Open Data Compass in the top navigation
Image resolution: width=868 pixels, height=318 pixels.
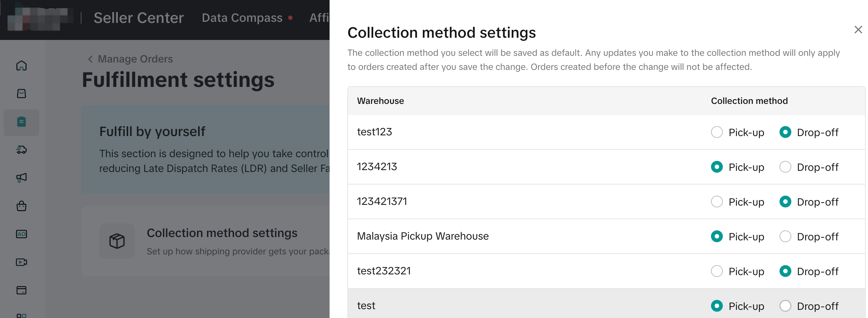[x=242, y=18]
